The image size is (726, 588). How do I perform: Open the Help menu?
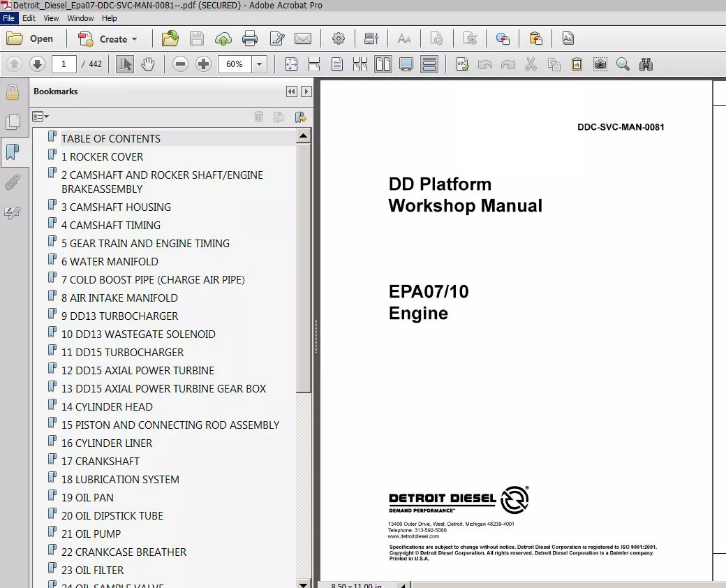(110, 18)
